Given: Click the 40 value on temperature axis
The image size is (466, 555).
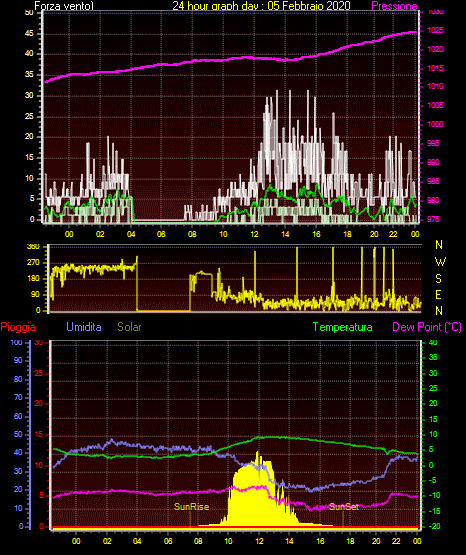Looking at the screenshot, I should point(433,342).
